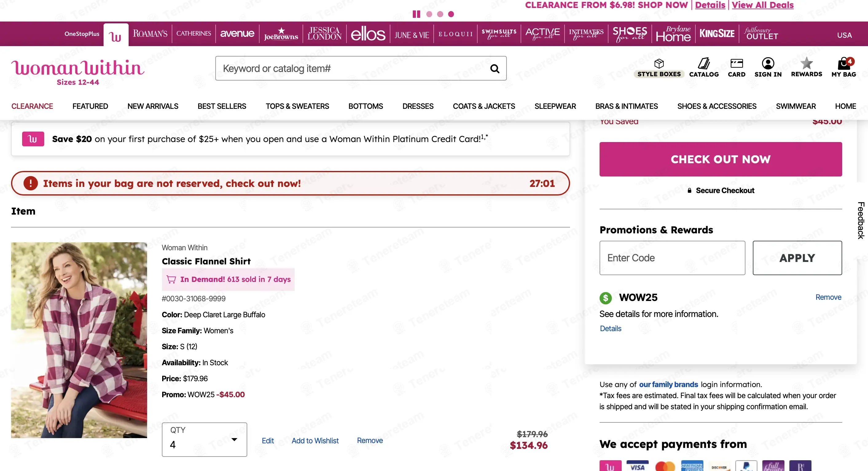Open the Active for all brand
868x471 pixels.
542,34
